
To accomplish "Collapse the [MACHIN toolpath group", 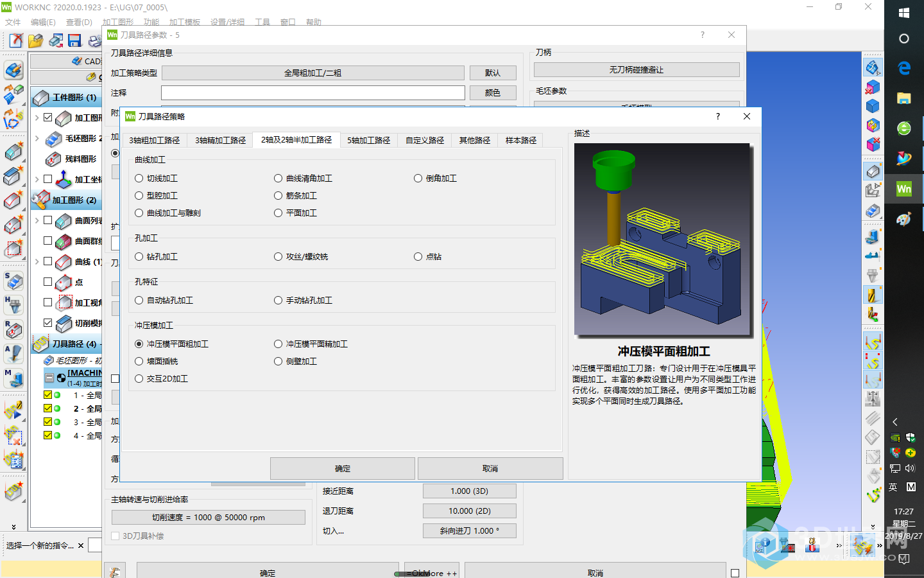I will click(x=49, y=378).
